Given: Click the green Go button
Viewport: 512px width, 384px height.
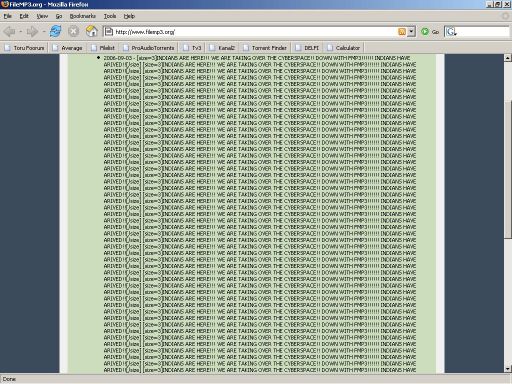Looking at the screenshot, I should tap(430, 32).
